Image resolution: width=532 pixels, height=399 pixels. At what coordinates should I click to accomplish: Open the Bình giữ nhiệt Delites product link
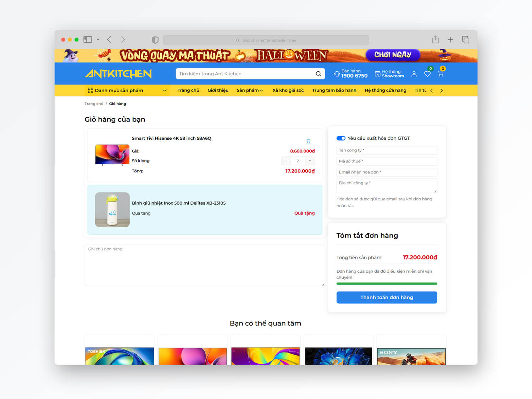tap(179, 203)
